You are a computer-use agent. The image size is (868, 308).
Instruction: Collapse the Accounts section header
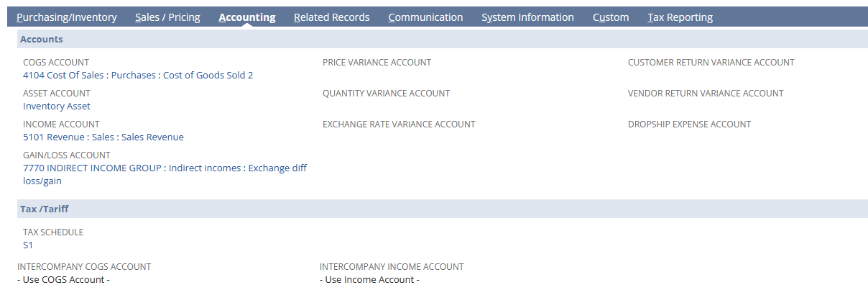(x=42, y=39)
